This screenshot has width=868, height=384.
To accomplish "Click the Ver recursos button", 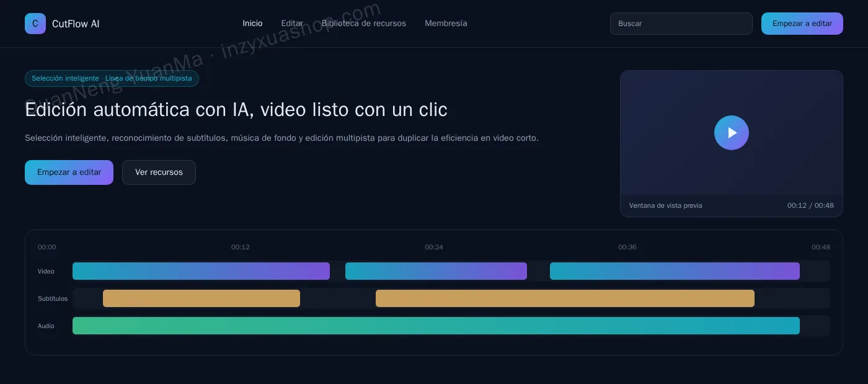I will (x=159, y=172).
